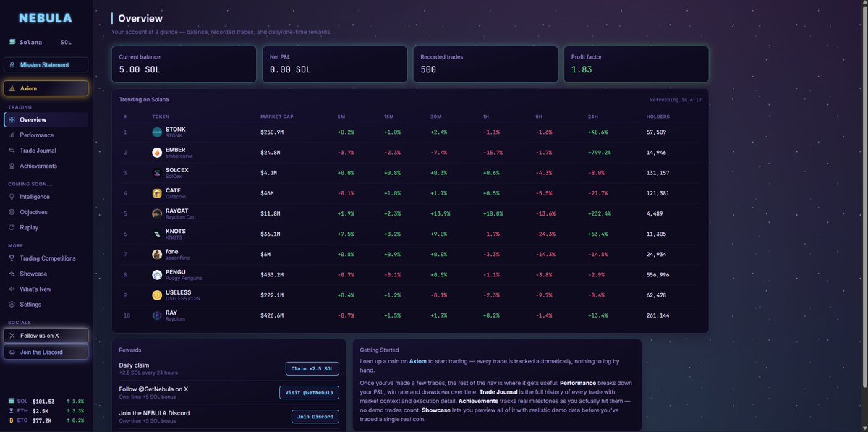The width and height of the screenshot is (868, 432).
Task: Open the Trade Journal page
Action: (46, 151)
